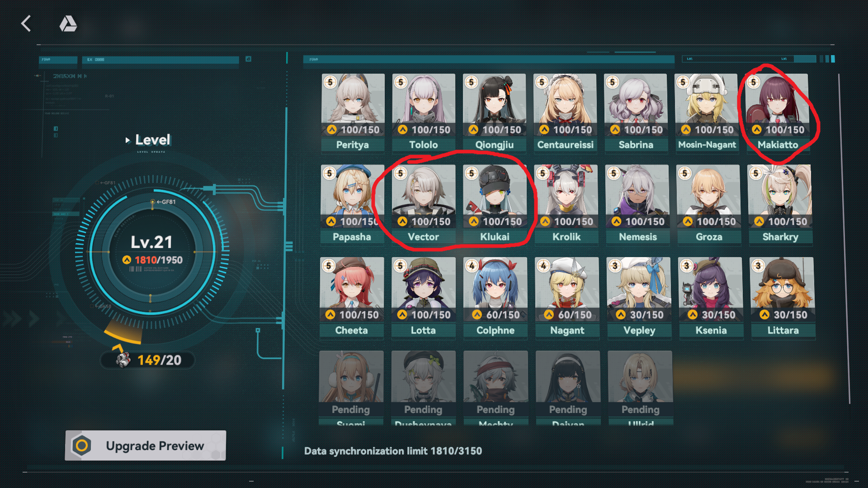
Task: Click the rarity 4 badge on Colphne
Action: (472, 266)
